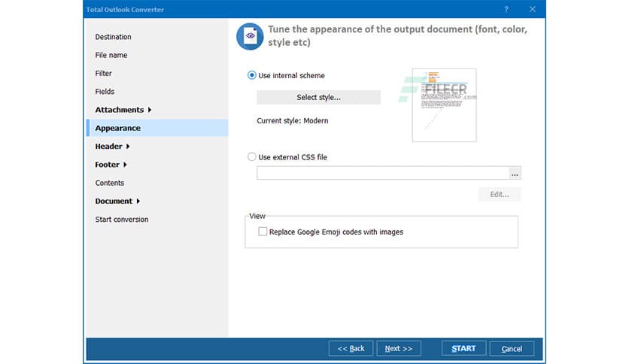Expand the Footer submenu arrow

tap(125, 165)
